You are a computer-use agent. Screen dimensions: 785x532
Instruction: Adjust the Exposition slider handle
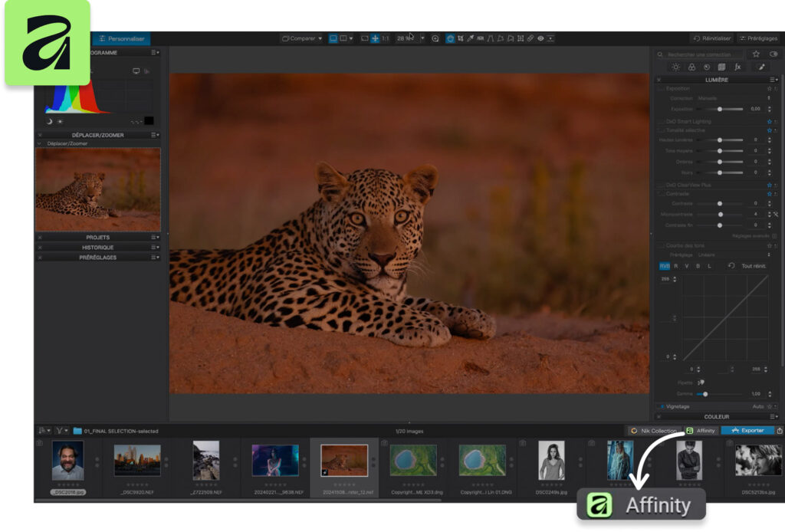tap(720, 109)
